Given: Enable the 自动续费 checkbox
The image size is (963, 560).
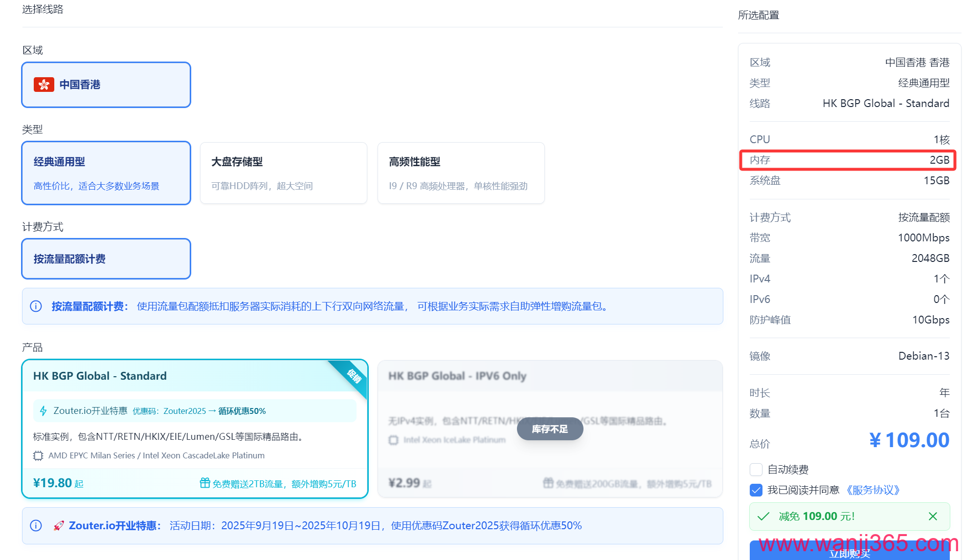Looking at the screenshot, I should [x=756, y=470].
